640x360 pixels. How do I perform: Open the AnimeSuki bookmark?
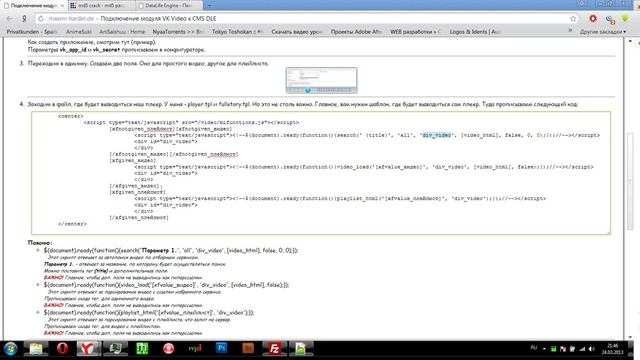pyautogui.click(x=79, y=31)
